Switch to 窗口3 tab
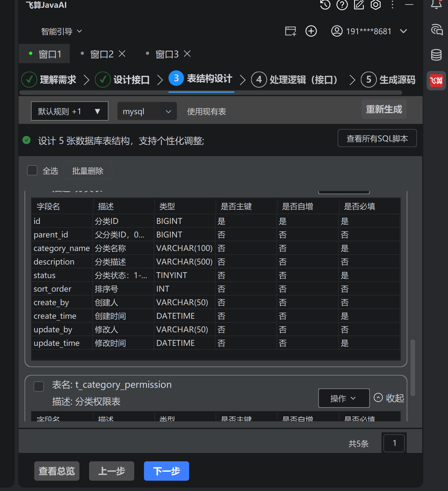This screenshot has height=491, width=448. click(x=167, y=54)
